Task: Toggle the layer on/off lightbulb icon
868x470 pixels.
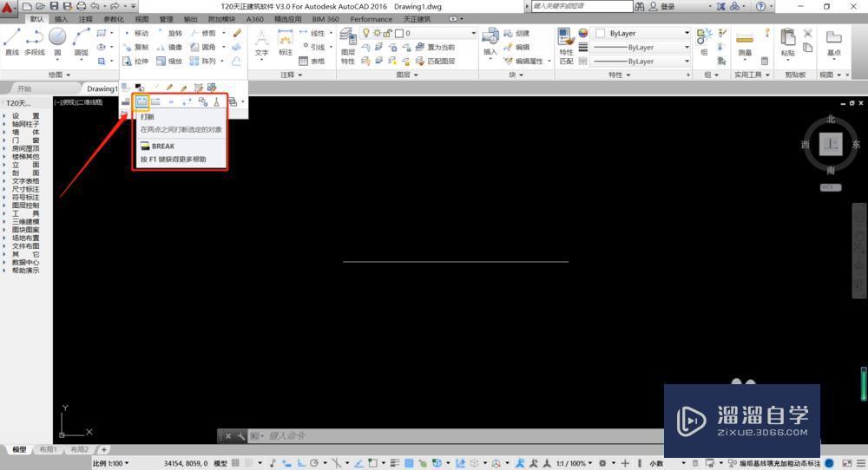Action: click(366, 33)
